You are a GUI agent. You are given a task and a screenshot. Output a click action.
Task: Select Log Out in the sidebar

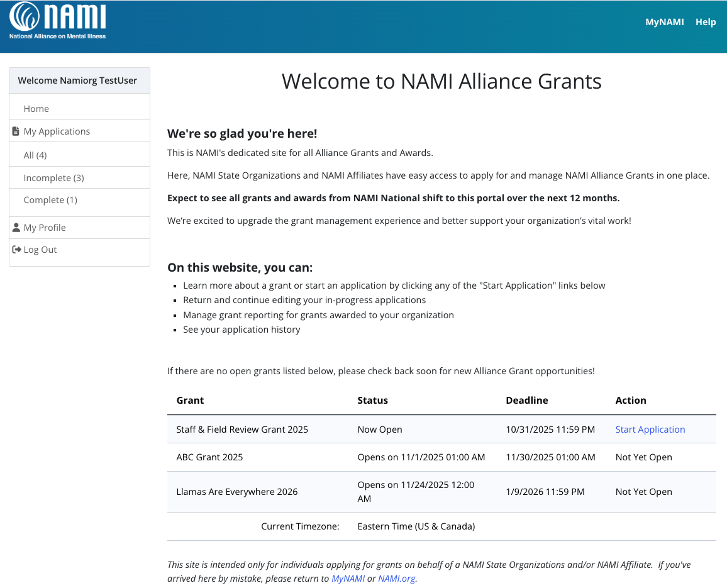point(40,250)
